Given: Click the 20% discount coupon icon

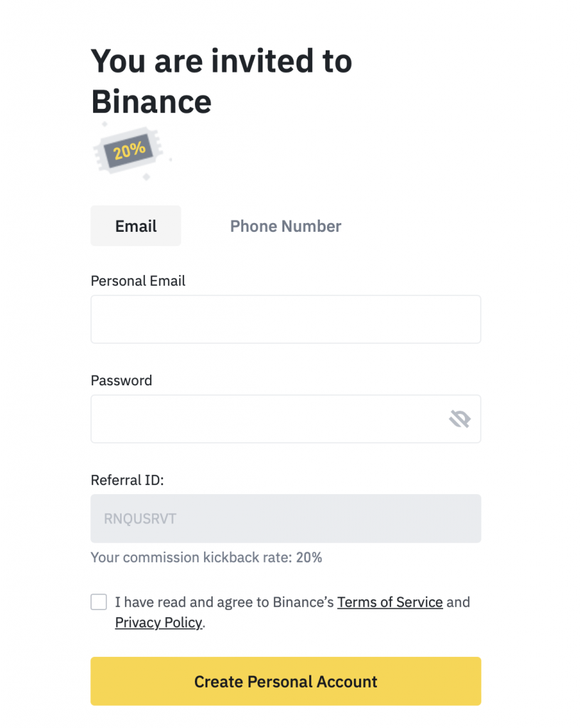Looking at the screenshot, I should tap(130, 150).
